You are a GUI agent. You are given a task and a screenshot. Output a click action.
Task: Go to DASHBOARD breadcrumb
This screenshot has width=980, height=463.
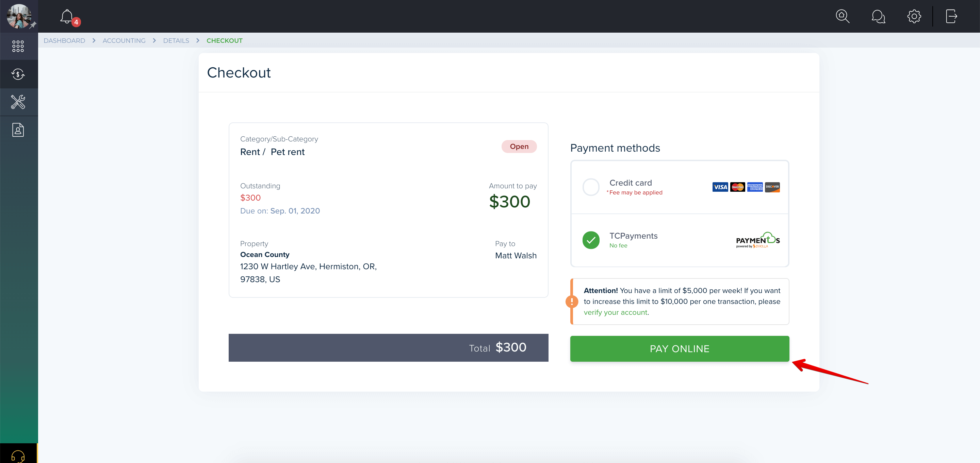[x=64, y=41]
